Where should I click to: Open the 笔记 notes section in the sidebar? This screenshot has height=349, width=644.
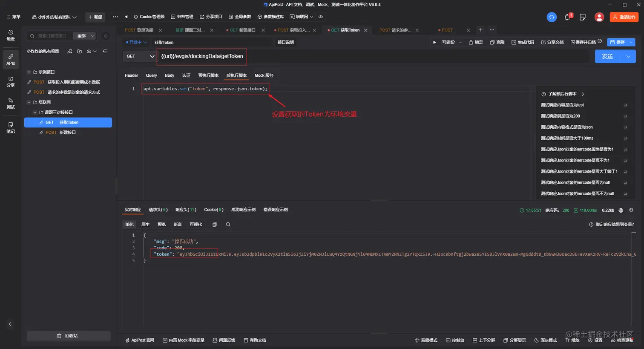(x=11, y=128)
